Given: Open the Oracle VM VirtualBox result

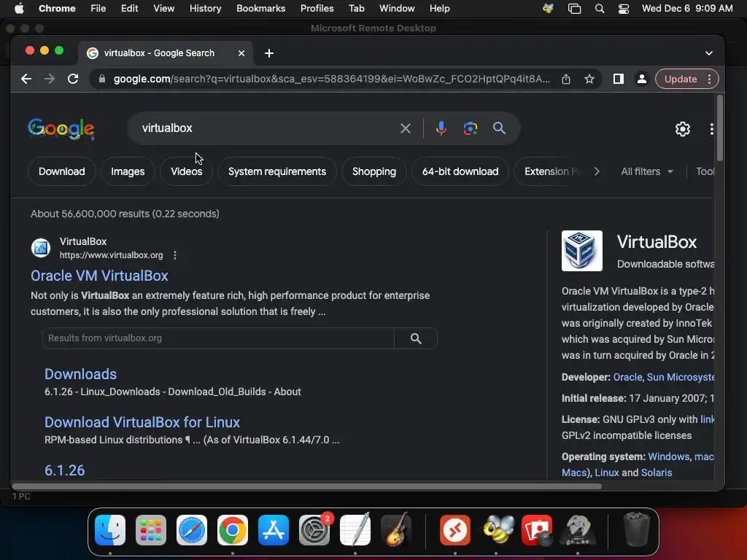Looking at the screenshot, I should [99, 276].
